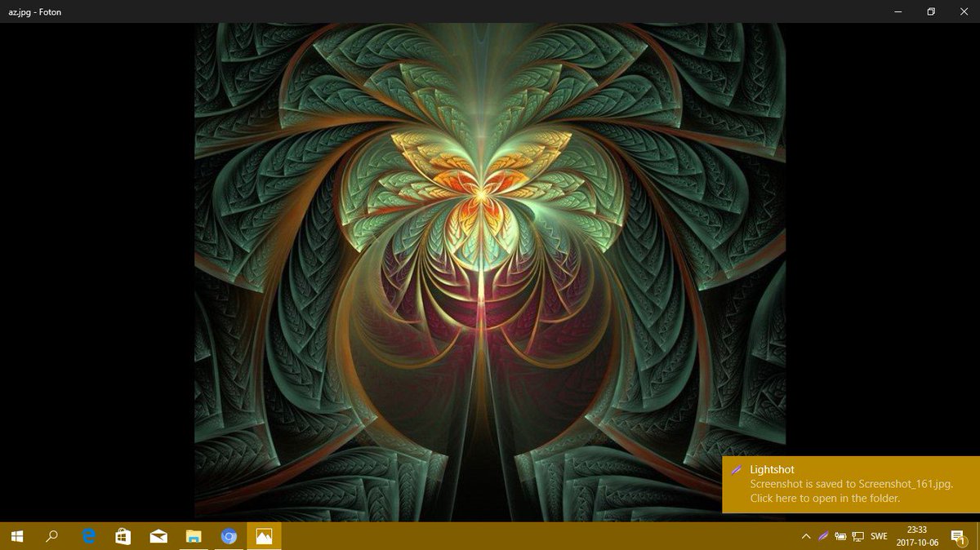980x550 pixels.
Task: Restore down the Foton window
Action: tap(931, 12)
